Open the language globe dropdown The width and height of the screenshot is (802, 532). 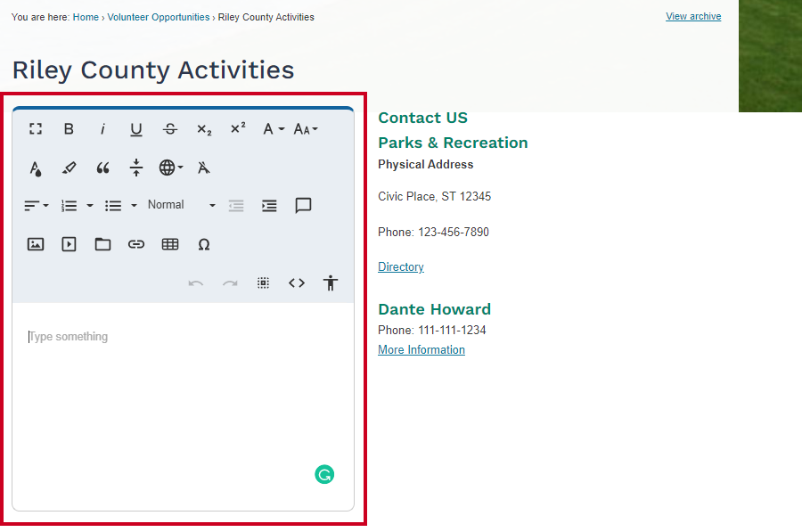coord(171,168)
